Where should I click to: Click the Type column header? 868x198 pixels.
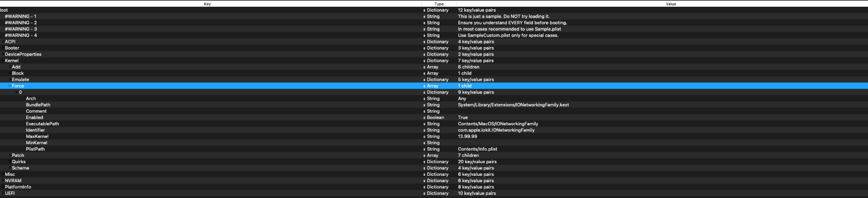coord(439,4)
